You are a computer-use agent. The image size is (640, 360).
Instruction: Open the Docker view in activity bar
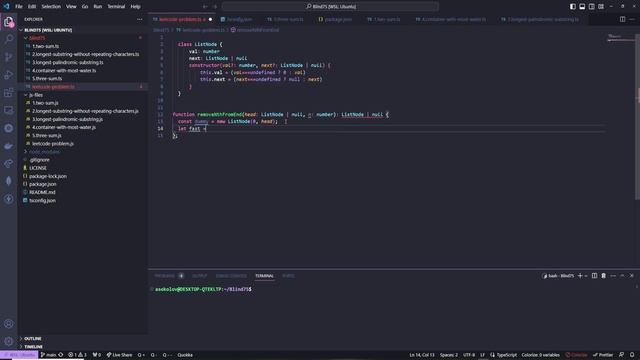tap(9, 146)
